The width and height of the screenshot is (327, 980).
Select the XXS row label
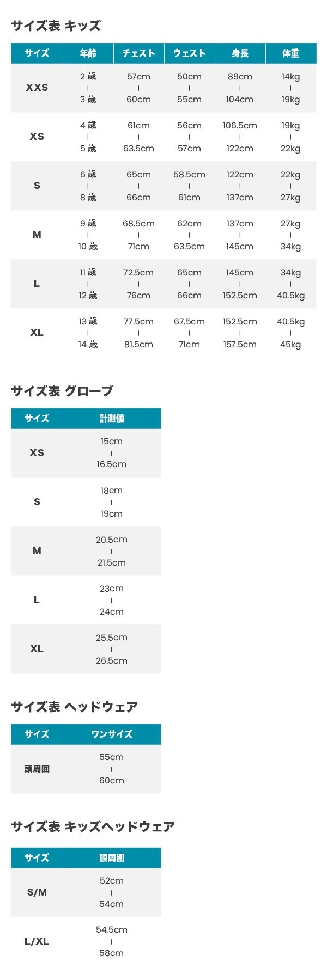[37, 88]
